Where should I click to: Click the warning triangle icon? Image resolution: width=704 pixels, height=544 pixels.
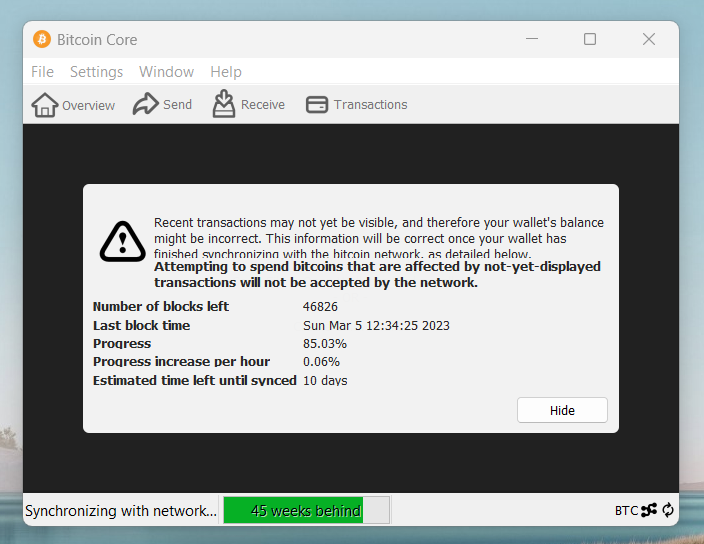point(123,241)
